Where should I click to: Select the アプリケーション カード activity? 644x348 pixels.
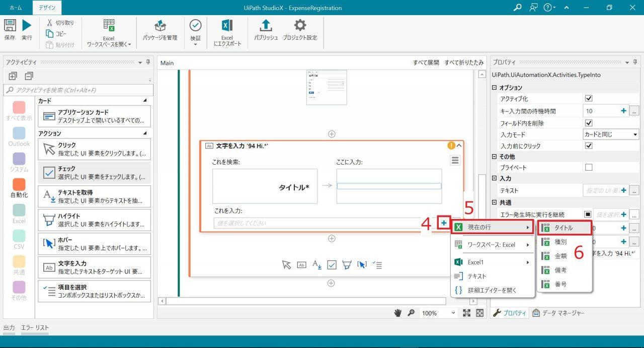[94, 116]
